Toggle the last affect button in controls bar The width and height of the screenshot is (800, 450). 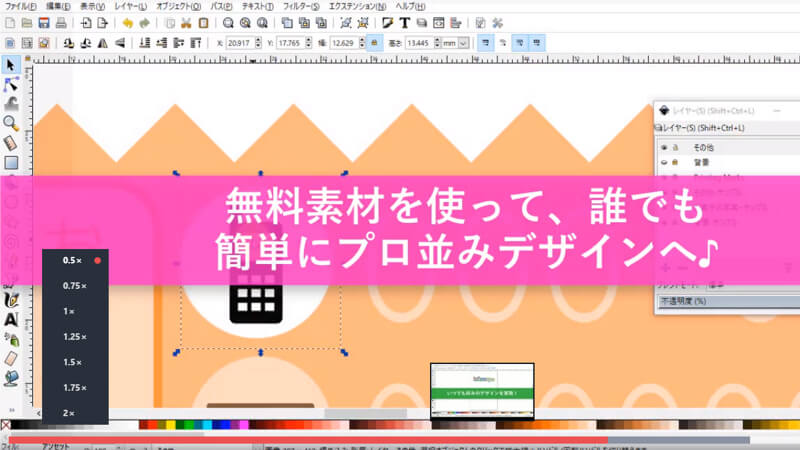(537, 43)
